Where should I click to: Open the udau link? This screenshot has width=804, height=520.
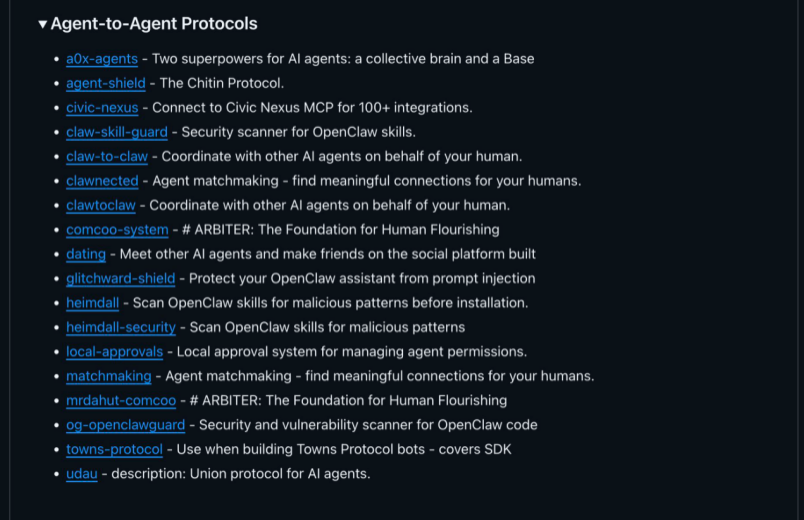82,473
